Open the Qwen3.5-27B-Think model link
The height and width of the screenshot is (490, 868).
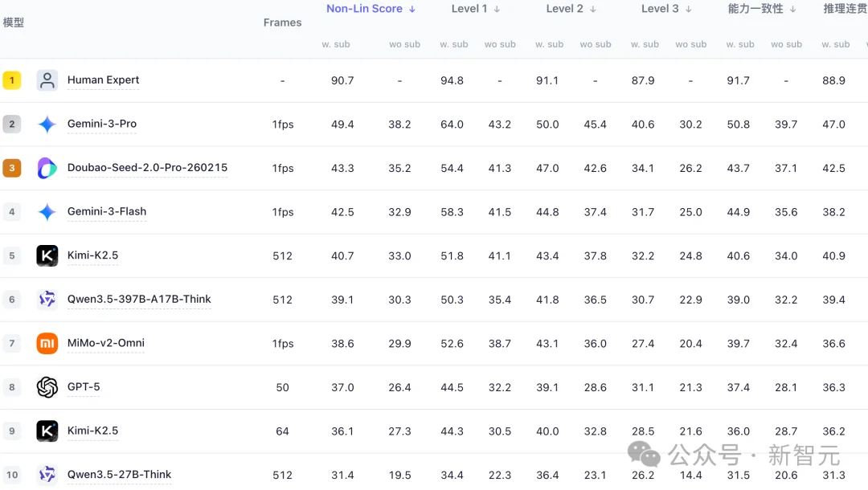tap(119, 475)
